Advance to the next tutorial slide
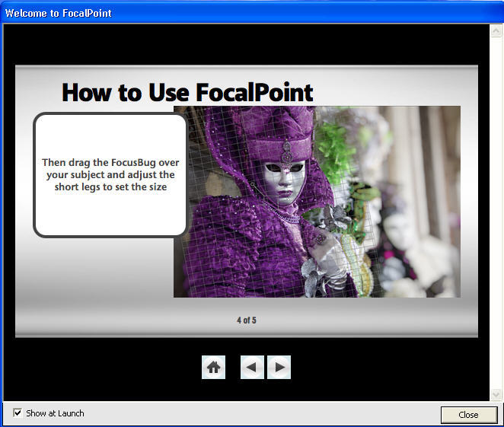This screenshot has height=427, width=504. (x=279, y=367)
